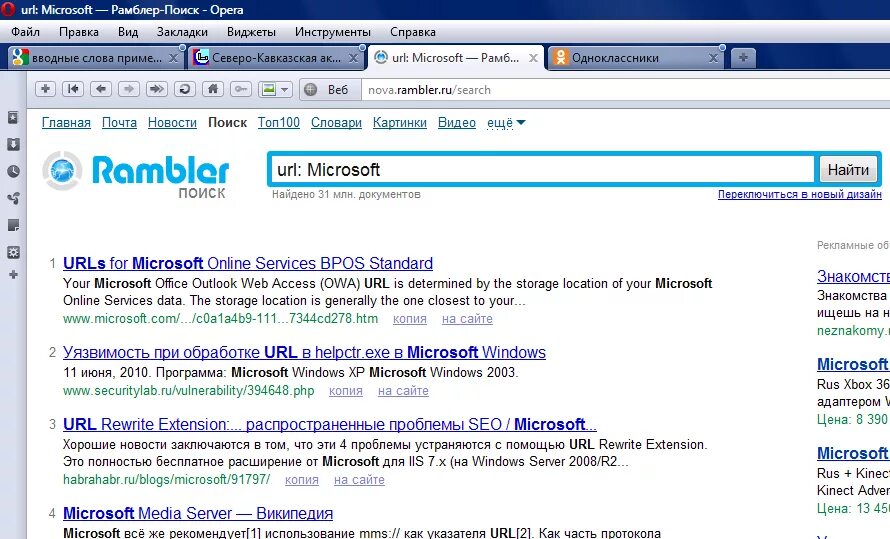Open the Новости link
890x539 pixels.
(x=172, y=123)
